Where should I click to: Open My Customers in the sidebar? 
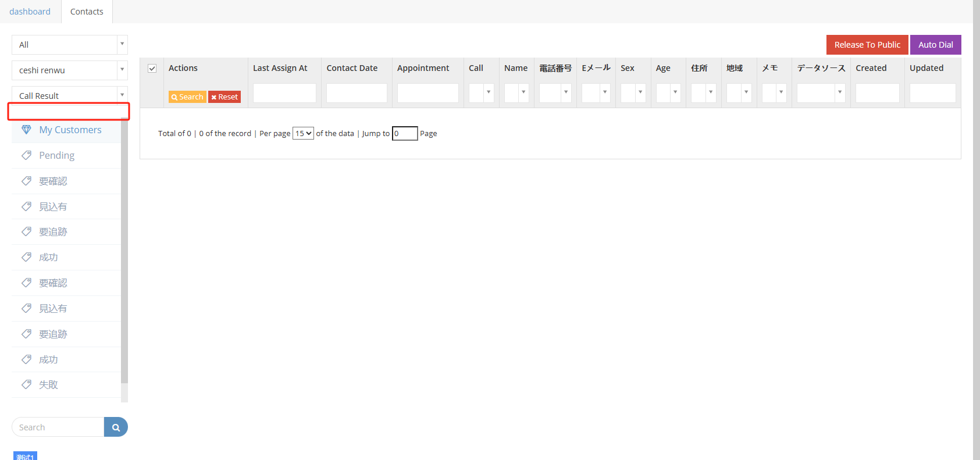click(x=66, y=130)
